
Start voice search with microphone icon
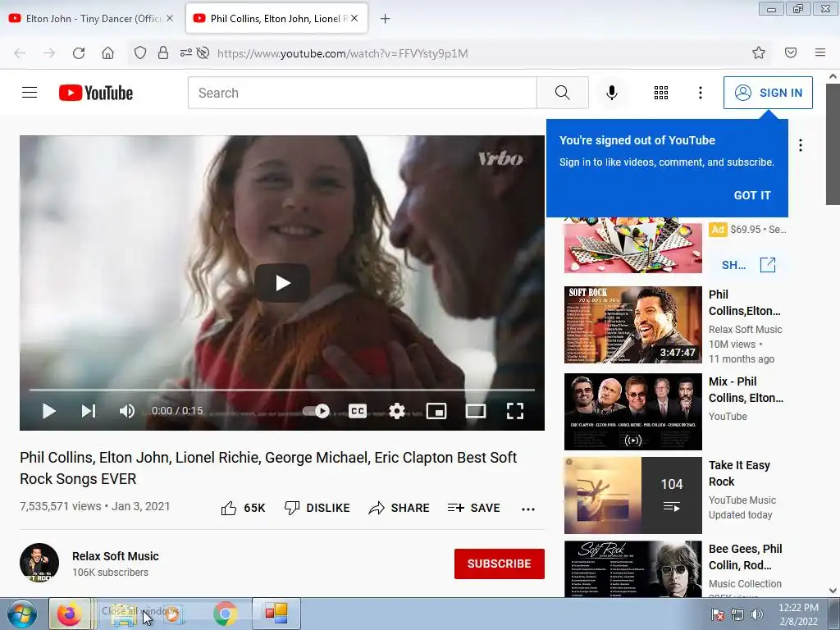pyautogui.click(x=611, y=93)
